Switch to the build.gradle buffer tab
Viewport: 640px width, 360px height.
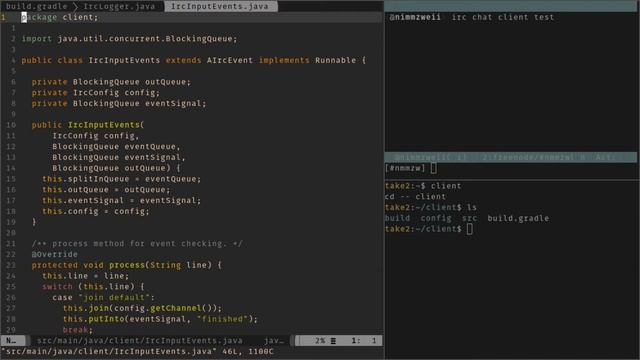[x=36, y=6]
